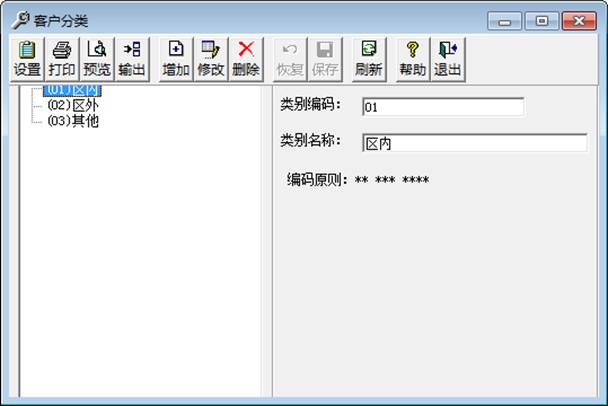The height and width of the screenshot is (406, 608).
Task: Click the 输出 (Export) toolbar icon
Action: [132, 59]
